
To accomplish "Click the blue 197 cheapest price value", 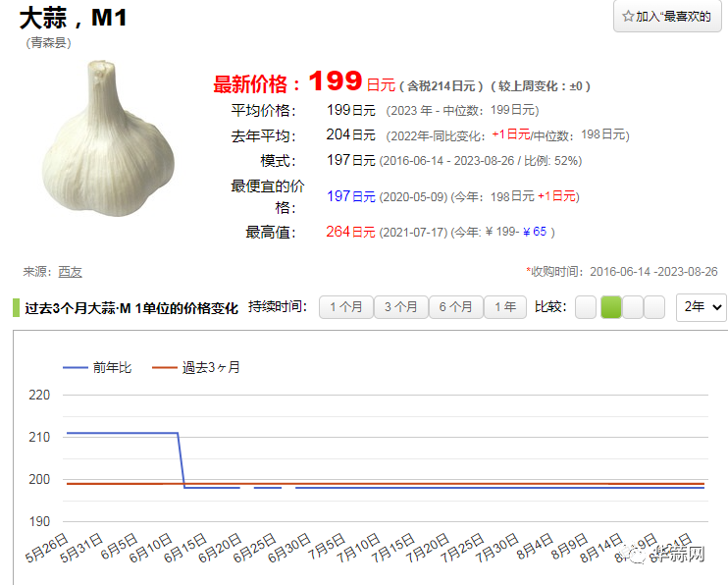I will 338,196.
